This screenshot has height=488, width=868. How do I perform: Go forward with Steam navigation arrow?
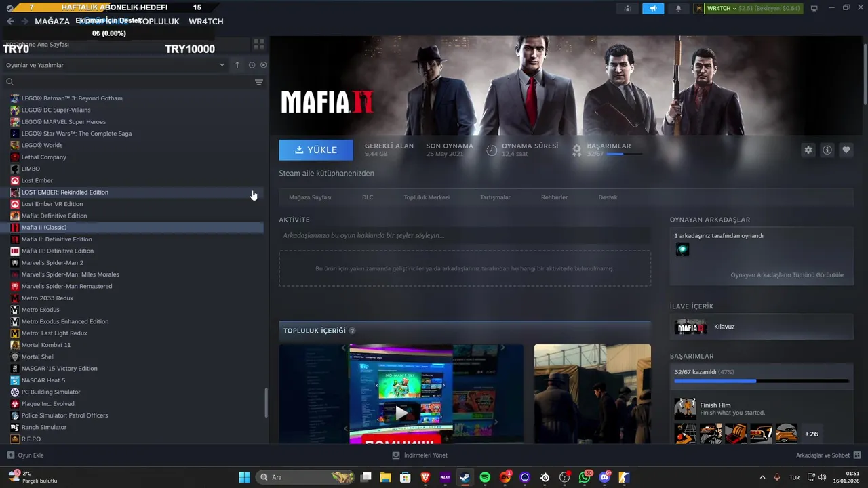pyautogui.click(x=25, y=21)
